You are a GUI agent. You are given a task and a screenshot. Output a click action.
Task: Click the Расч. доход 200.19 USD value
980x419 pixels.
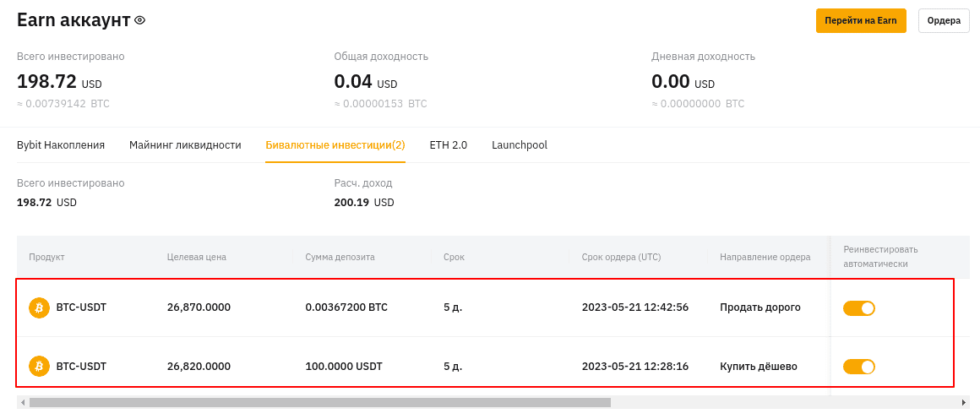click(364, 203)
